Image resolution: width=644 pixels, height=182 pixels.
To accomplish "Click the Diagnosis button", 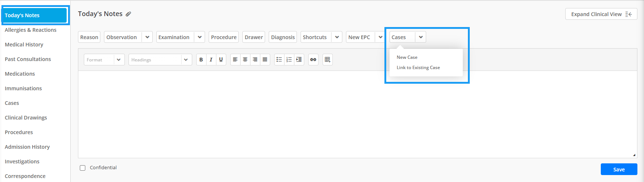I will (283, 37).
